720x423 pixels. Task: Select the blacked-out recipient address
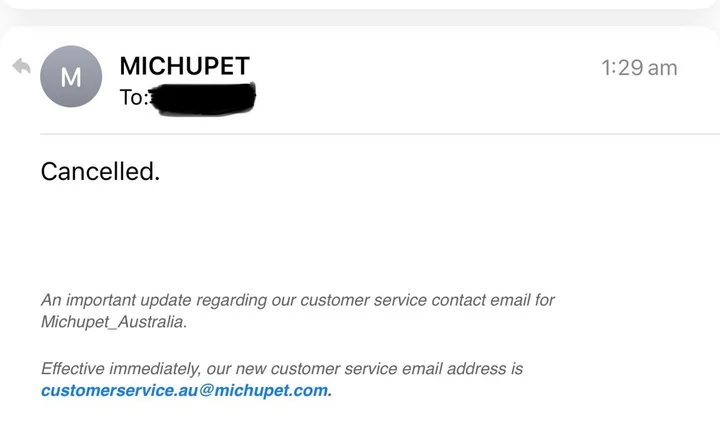pos(203,98)
